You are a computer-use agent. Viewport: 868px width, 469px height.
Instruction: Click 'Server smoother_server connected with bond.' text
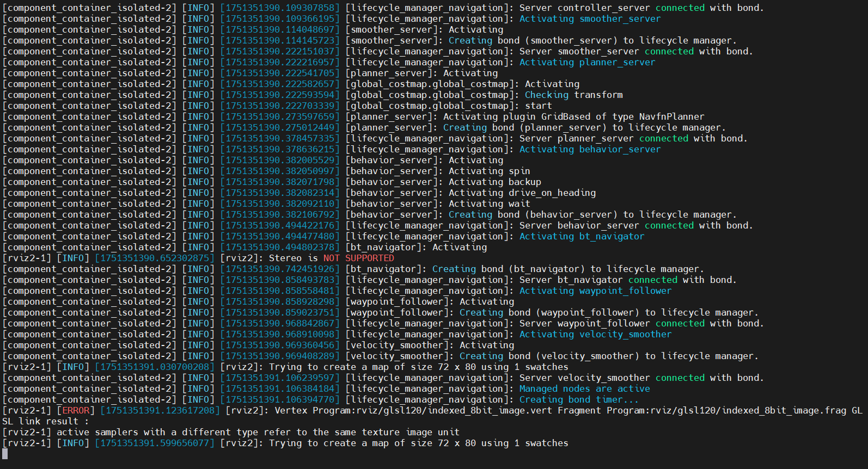tap(636, 51)
